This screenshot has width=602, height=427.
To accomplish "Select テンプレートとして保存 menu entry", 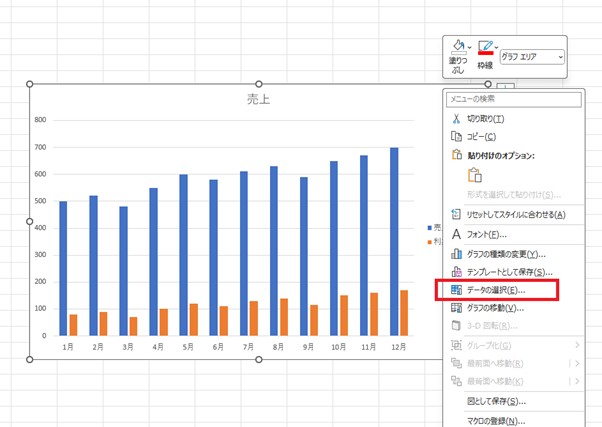I will point(509,272).
